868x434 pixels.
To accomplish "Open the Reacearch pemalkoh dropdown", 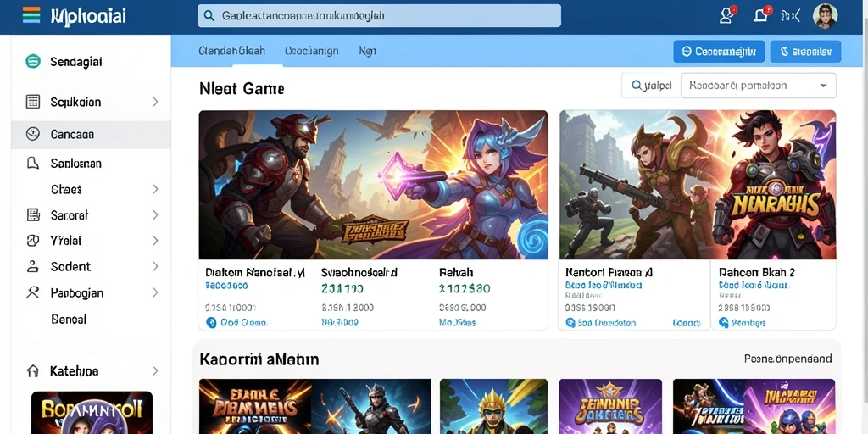I will [x=759, y=86].
